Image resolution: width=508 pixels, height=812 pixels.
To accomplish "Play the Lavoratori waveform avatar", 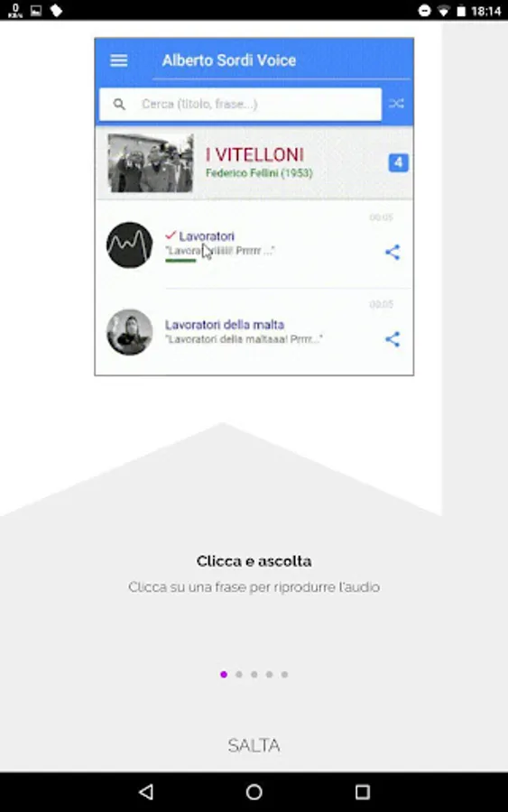I will [129, 245].
